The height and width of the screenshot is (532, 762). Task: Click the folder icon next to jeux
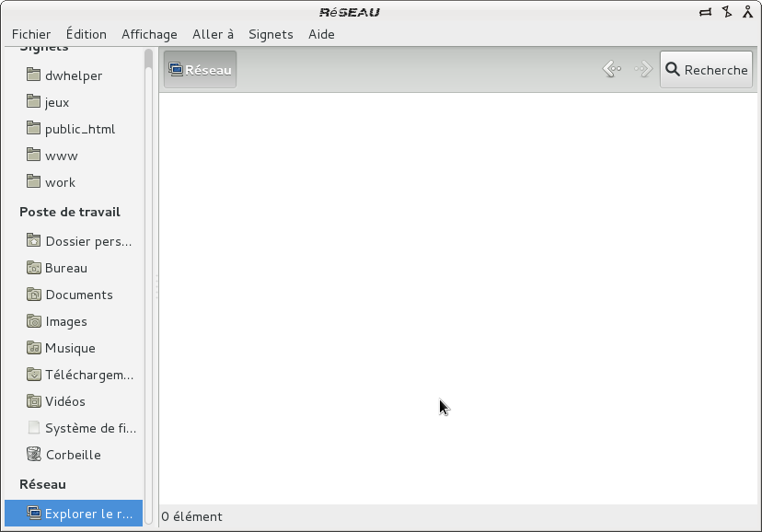pyautogui.click(x=33, y=101)
